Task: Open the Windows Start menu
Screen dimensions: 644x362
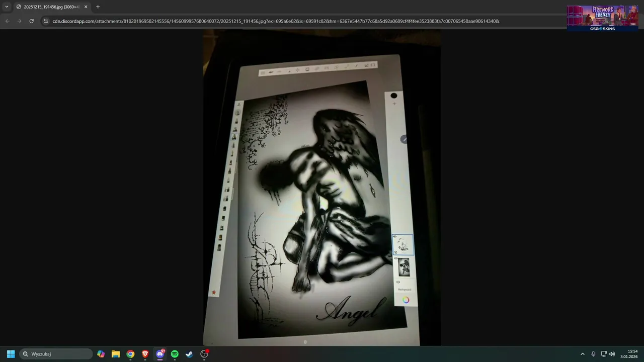Action: tap(11, 354)
